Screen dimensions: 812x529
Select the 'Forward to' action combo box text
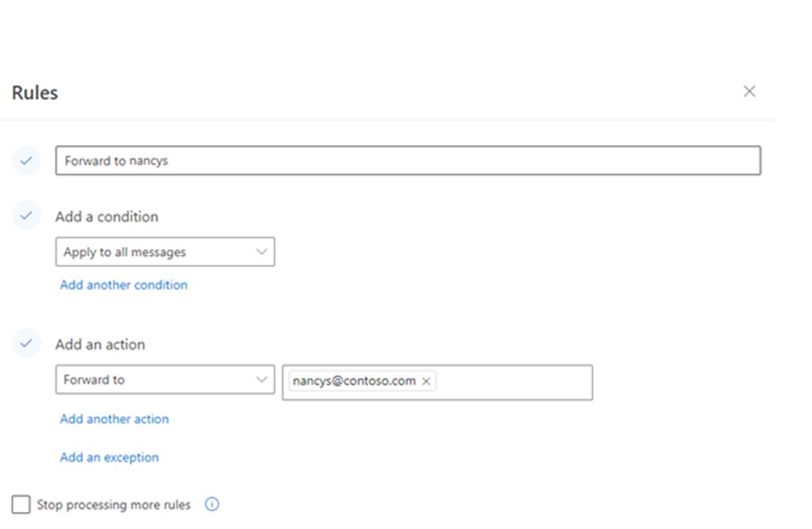pyautogui.click(x=95, y=380)
